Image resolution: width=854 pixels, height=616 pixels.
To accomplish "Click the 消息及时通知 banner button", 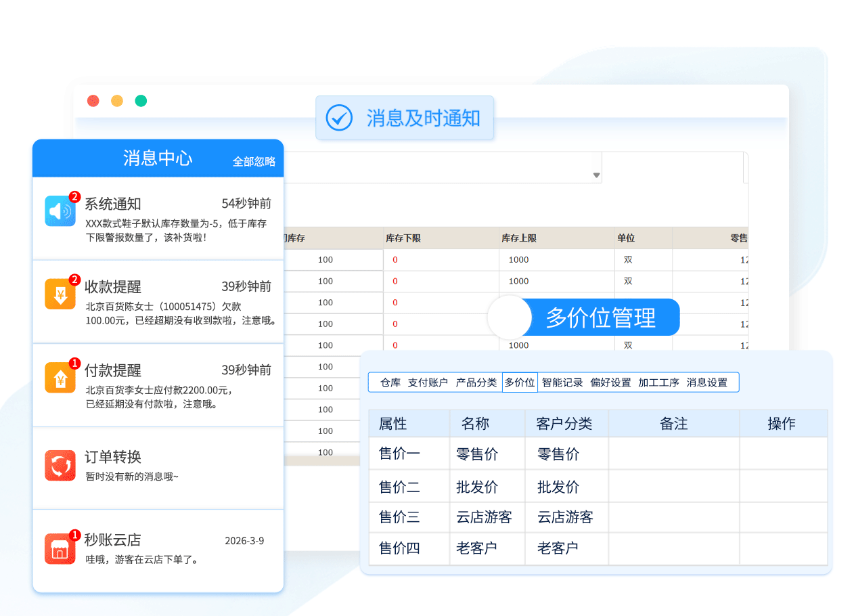I will [405, 118].
